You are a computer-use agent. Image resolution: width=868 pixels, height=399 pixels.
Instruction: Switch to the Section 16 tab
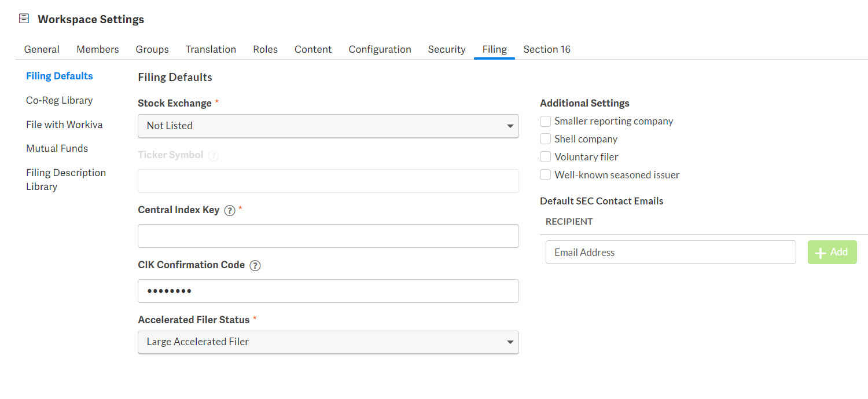tap(546, 49)
